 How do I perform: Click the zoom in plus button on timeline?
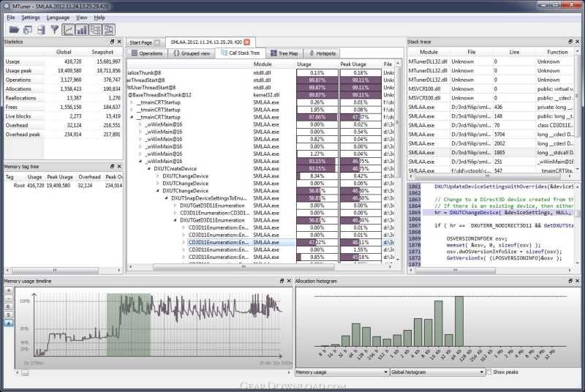click(9, 290)
